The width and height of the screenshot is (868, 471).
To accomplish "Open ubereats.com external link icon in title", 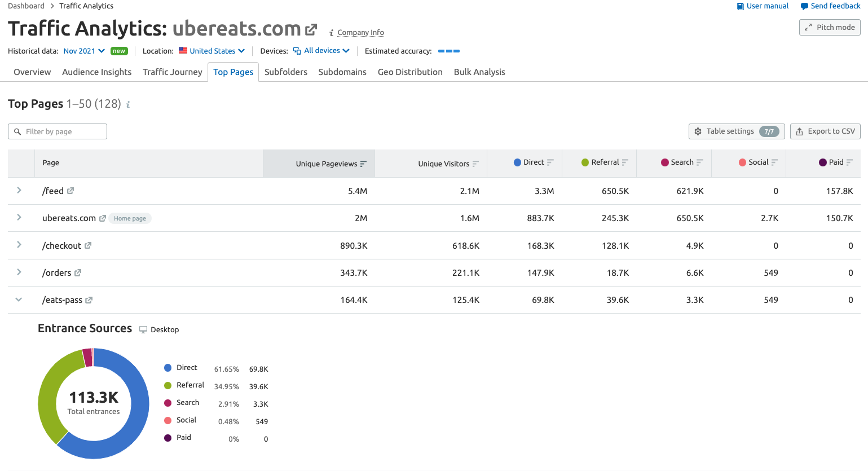I will point(311,29).
